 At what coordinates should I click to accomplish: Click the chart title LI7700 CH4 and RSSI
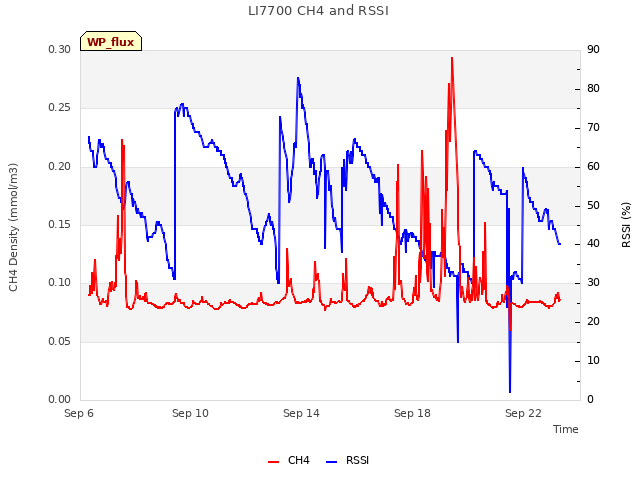[318, 11]
